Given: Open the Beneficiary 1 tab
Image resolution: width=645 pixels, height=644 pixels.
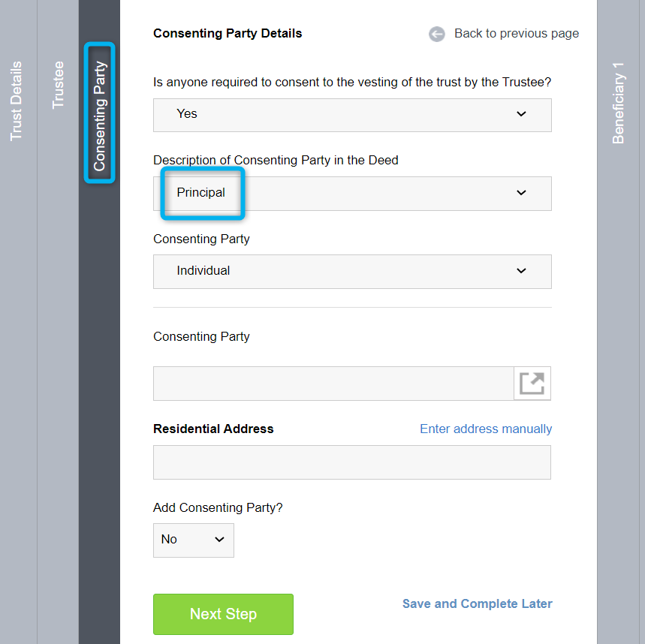Looking at the screenshot, I should pyautogui.click(x=618, y=104).
